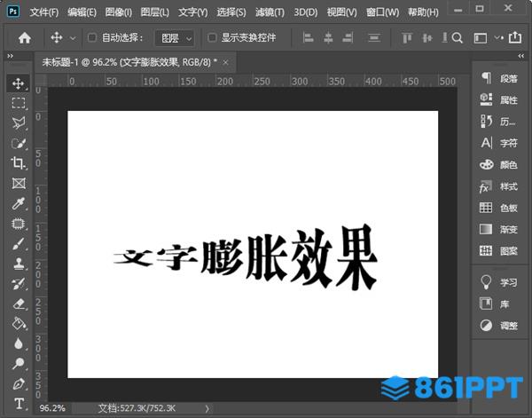The height and width of the screenshot is (418, 532).
Task: Select the Eyedropper tool
Action: (19, 203)
